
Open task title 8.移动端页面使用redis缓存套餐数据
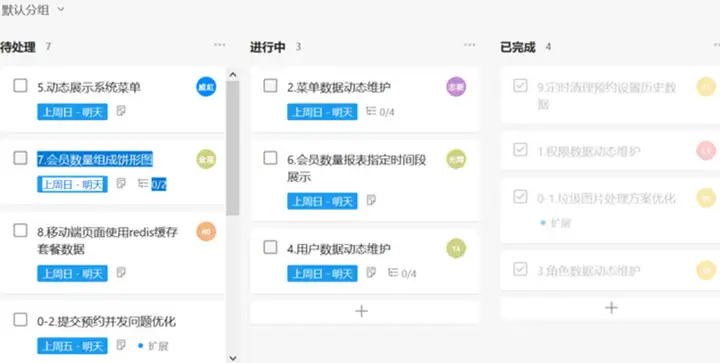107,240
